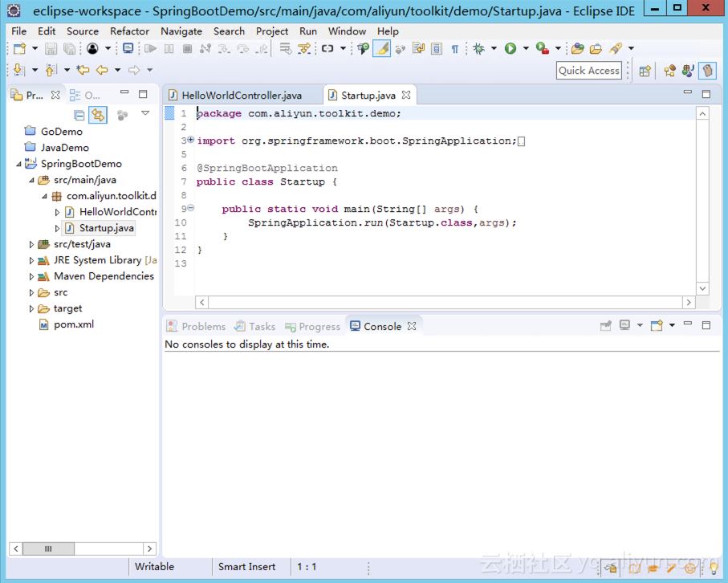The height and width of the screenshot is (583, 728).
Task: Click the Debug bug icon
Action: click(478, 48)
